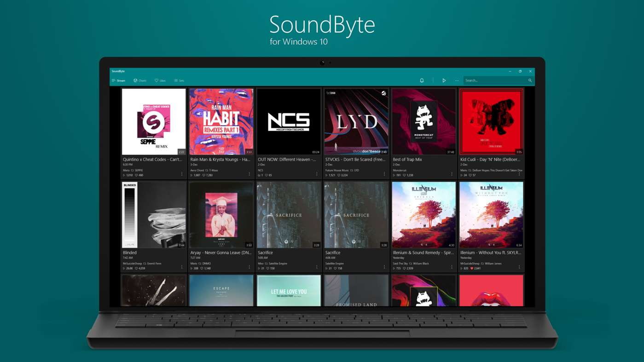This screenshot has width=644, height=362.
Task: Open Aero Chord artist name
Action: point(197,170)
